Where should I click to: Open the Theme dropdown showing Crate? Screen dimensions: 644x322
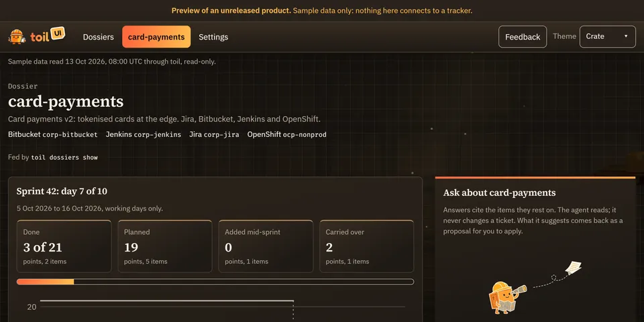point(608,36)
